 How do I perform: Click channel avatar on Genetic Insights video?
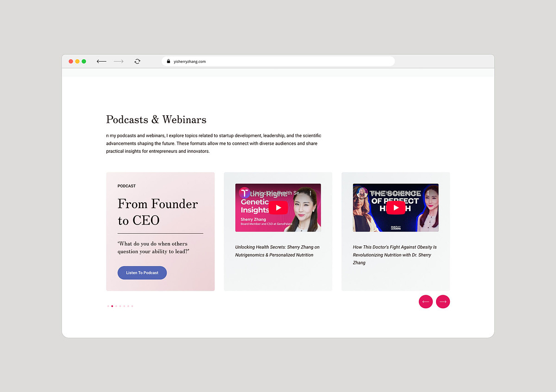tap(244, 193)
